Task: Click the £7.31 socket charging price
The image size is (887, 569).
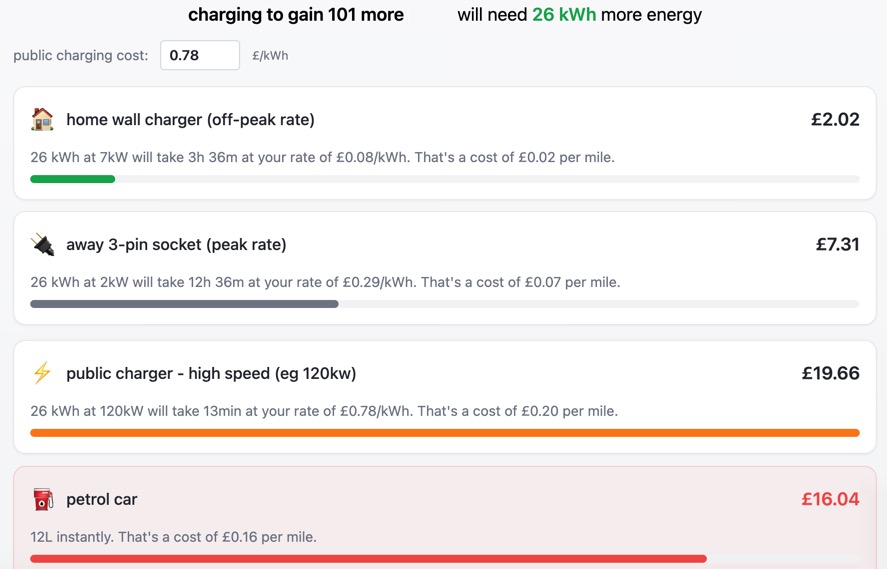Action: point(837,245)
